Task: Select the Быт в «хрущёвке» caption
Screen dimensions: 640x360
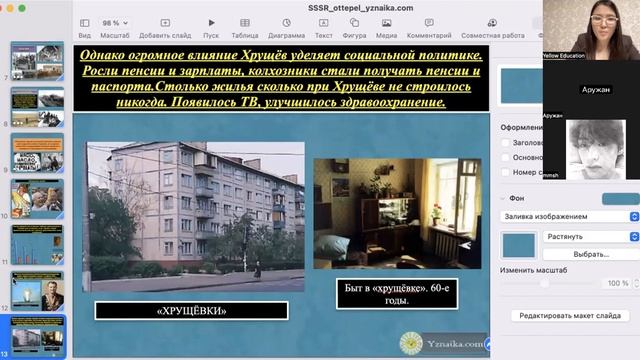Action: click(397, 294)
